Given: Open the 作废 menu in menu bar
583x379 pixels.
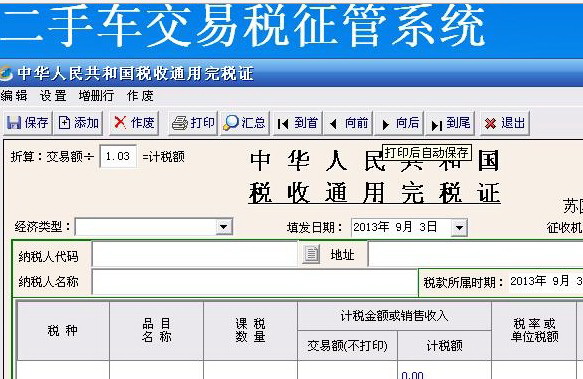Looking at the screenshot, I should pyautogui.click(x=140, y=96).
